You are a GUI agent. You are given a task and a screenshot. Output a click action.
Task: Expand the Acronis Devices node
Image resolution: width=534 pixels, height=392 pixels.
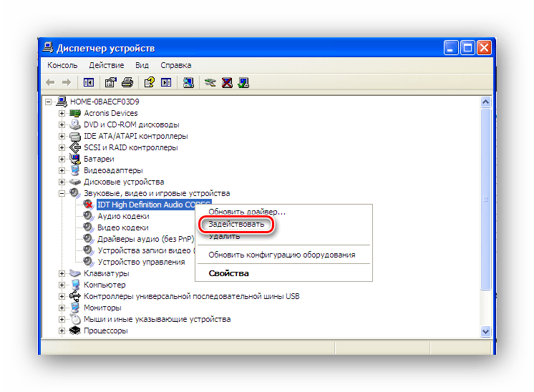[x=62, y=113]
